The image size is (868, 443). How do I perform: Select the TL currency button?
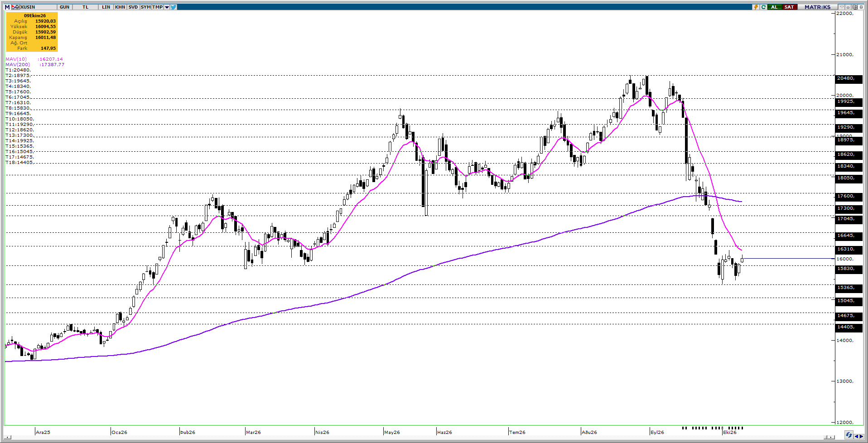click(85, 7)
